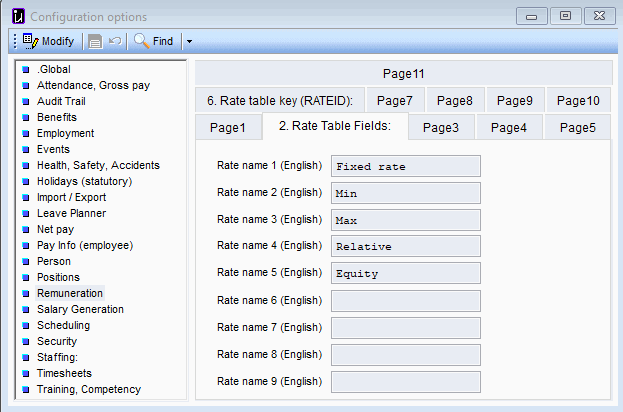Click the blue bullet icon beside Security
623x412 pixels.
26,341
